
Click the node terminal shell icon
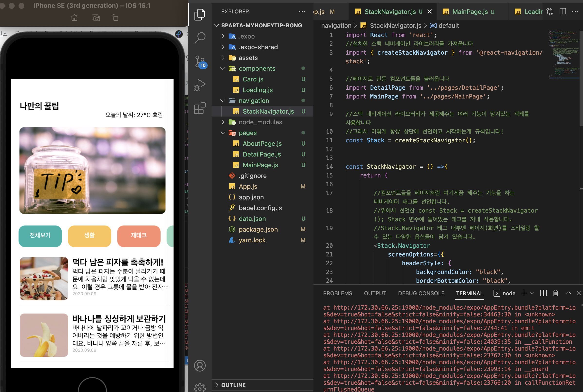(x=496, y=293)
